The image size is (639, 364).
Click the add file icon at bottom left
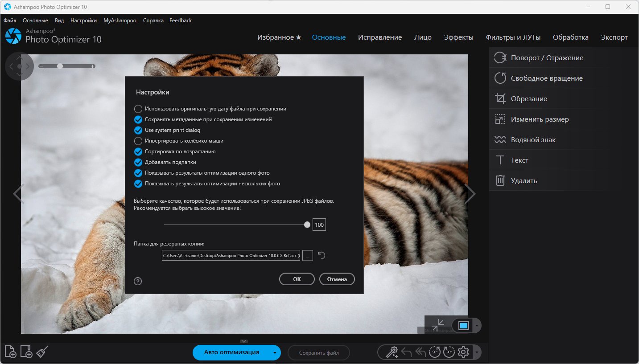(11, 352)
